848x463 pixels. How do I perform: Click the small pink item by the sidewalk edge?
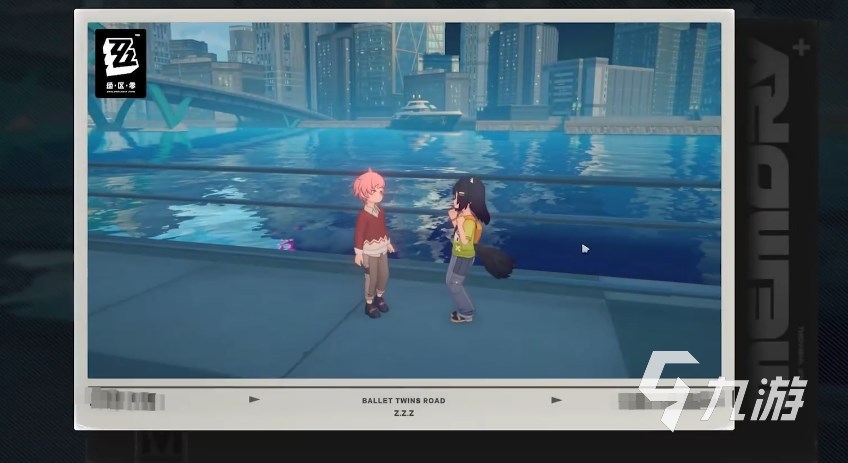(x=287, y=244)
